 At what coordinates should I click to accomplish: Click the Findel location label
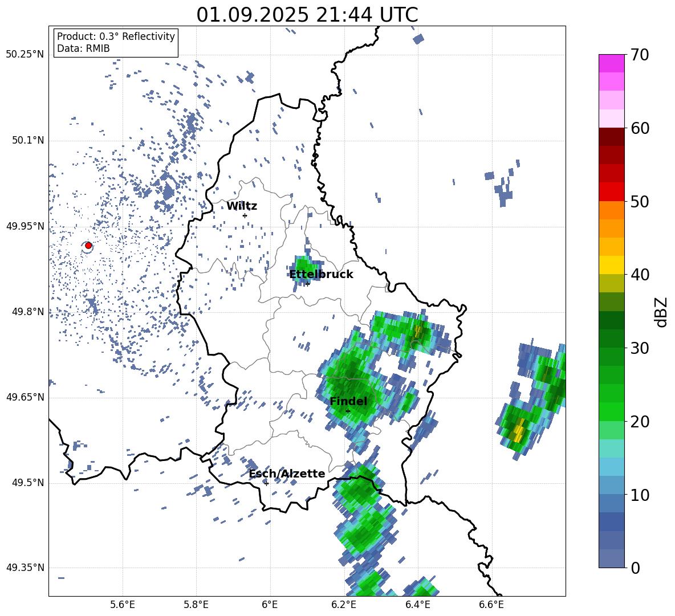pos(348,401)
